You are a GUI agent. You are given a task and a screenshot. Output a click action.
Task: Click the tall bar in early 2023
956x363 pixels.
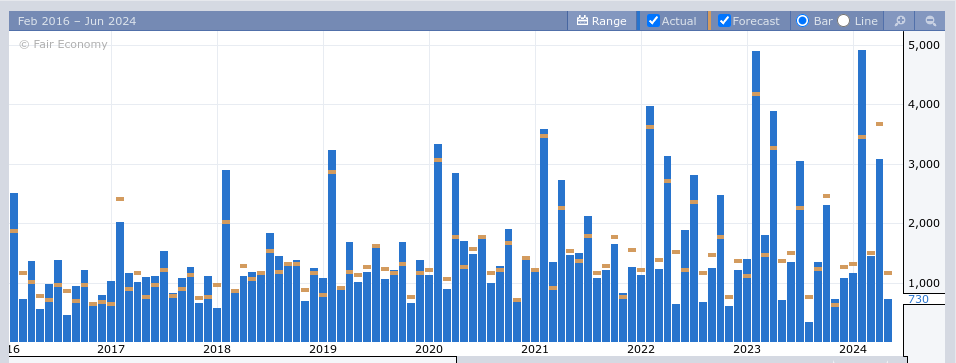click(755, 196)
